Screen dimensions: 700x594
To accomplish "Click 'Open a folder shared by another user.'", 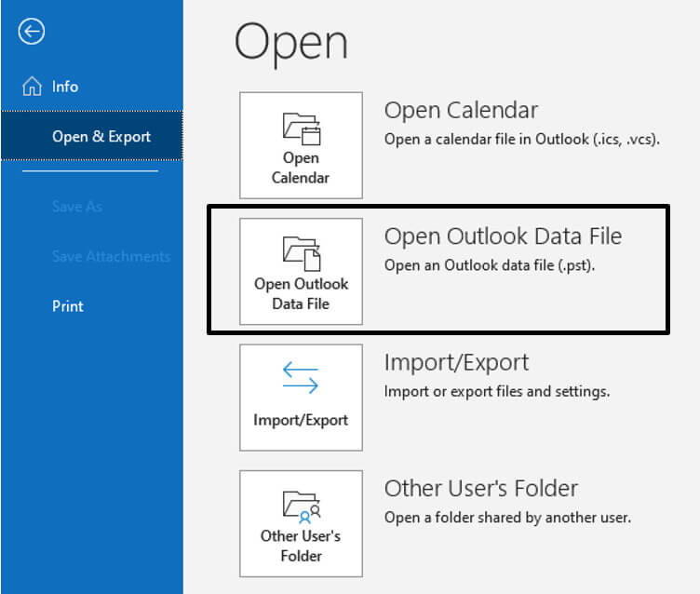I will click(x=507, y=517).
